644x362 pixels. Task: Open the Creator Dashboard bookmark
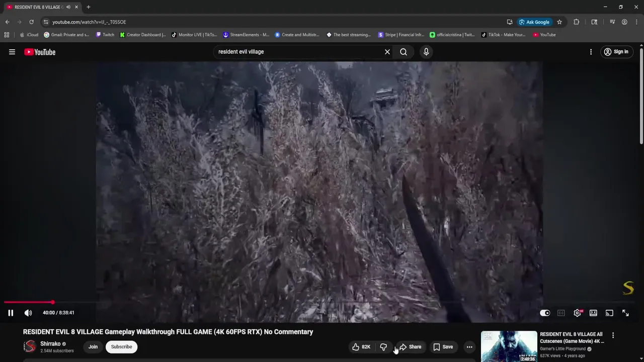point(143,35)
